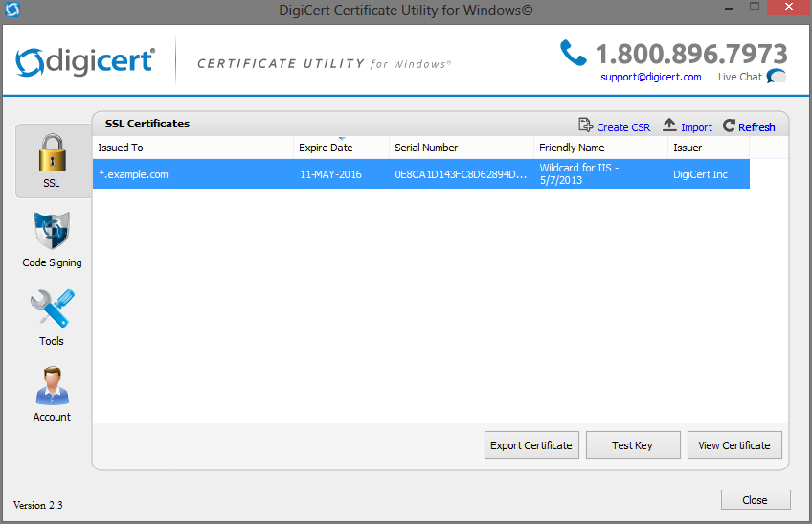The width and height of the screenshot is (812, 524).
Task: Click the blue phone handset icon
Action: click(574, 53)
